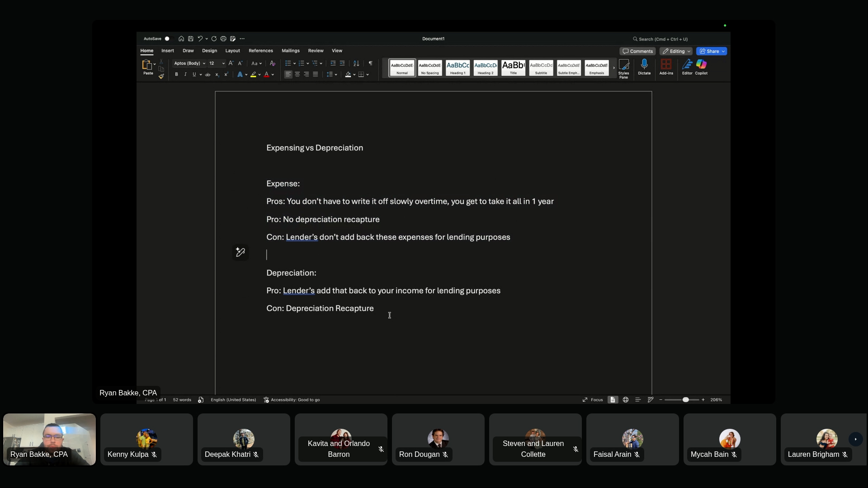Image resolution: width=868 pixels, height=488 pixels.
Task: Click the print icon in title bar
Action: click(x=223, y=39)
